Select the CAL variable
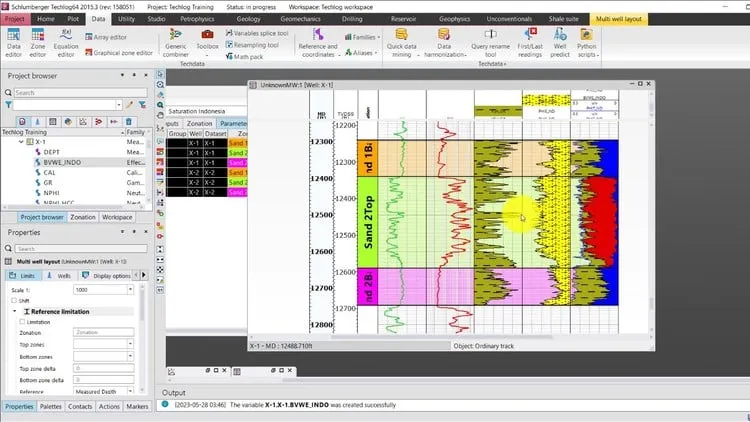 (49, 173)
